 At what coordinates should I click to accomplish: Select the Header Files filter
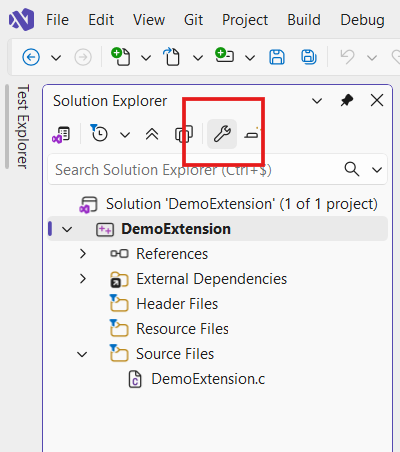[177, 304]
